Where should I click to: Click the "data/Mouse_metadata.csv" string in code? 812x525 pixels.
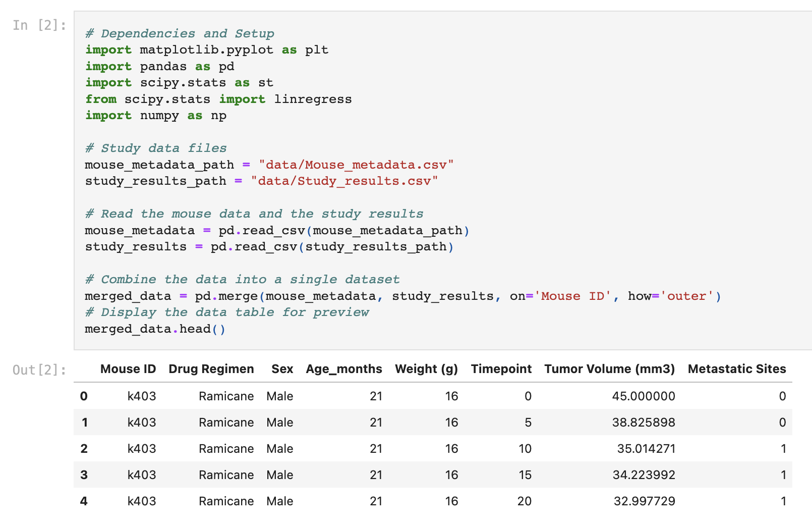tap(356, 165)
